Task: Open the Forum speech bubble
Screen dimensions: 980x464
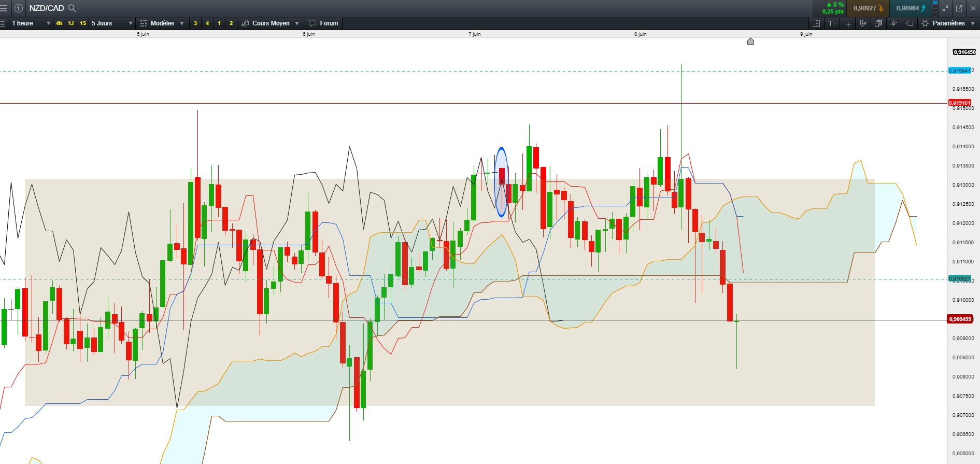Action: click(x=313, y=23)
